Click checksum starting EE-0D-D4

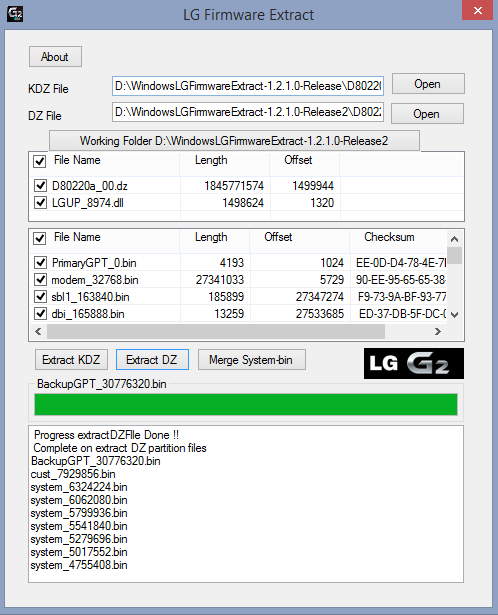pos(401,263)
